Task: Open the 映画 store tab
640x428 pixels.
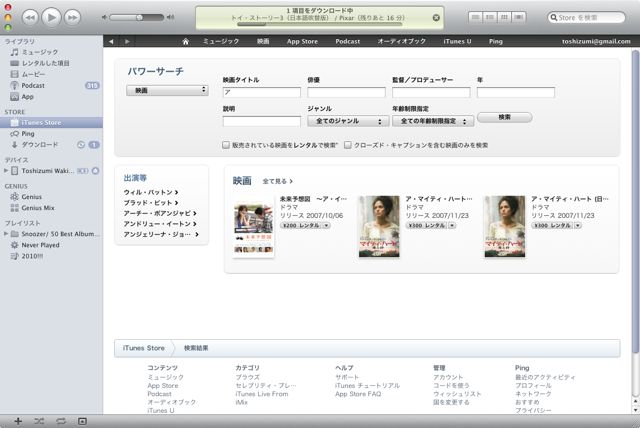Action: [x=263, y=41]
